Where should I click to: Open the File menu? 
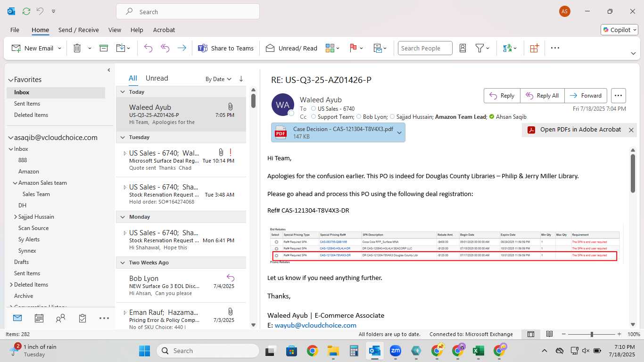click(x=15, y=30)
